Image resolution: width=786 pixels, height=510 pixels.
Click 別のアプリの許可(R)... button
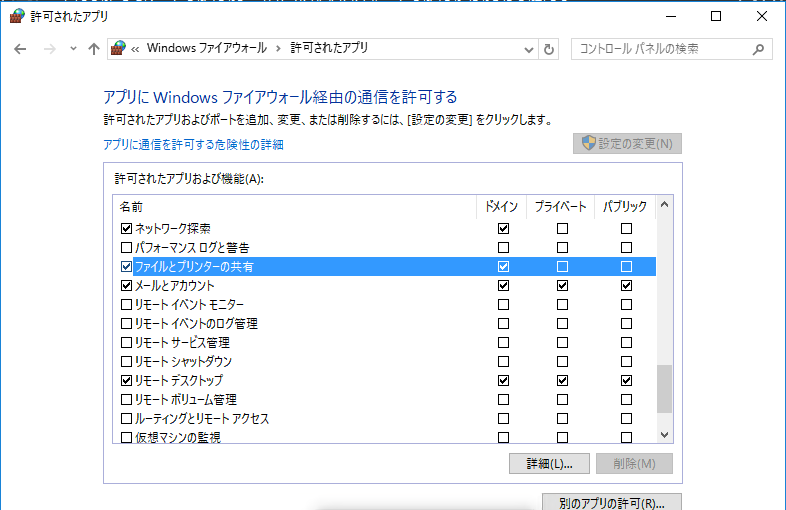tap(612, 502)
